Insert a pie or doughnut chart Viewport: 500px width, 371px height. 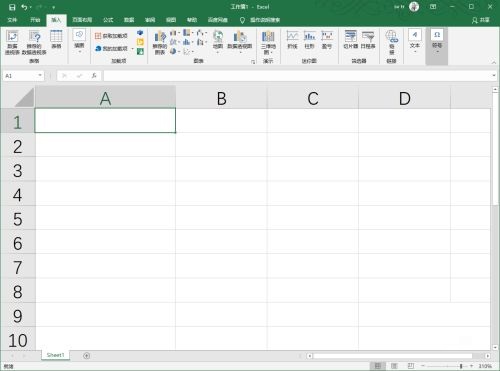tap(175, 51)
